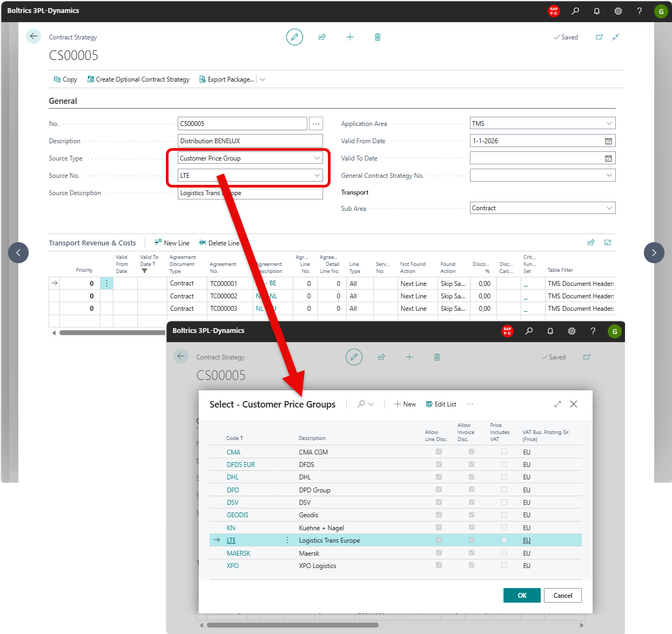Click Edit List in the dialog
This screenshot has height=634, width=672.
[x=441, y=404]
